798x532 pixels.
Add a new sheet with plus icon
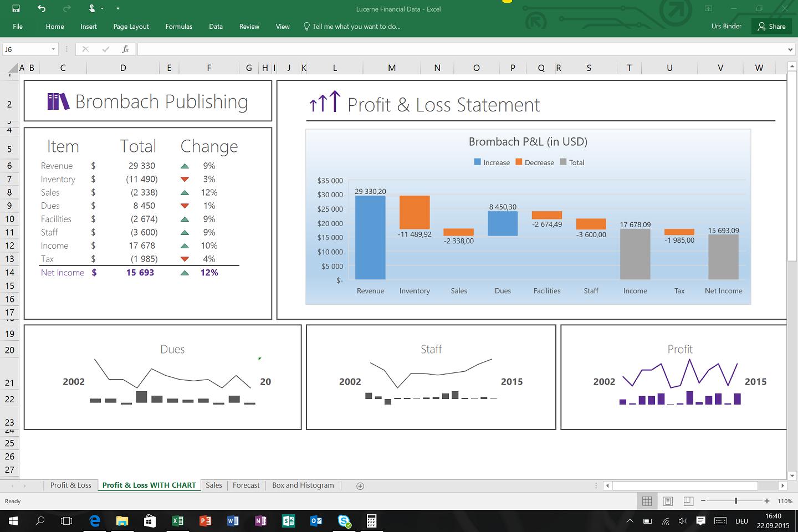(360, 486)
